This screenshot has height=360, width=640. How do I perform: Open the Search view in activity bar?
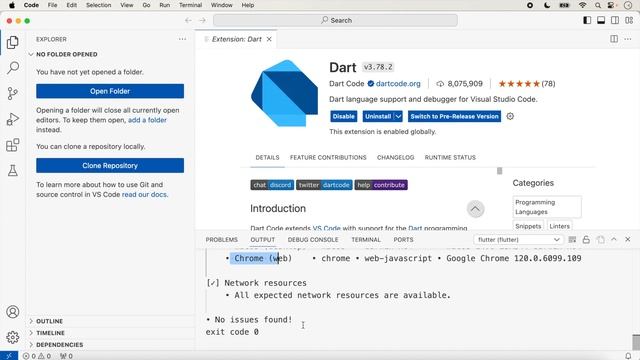[x=13, y=68]
